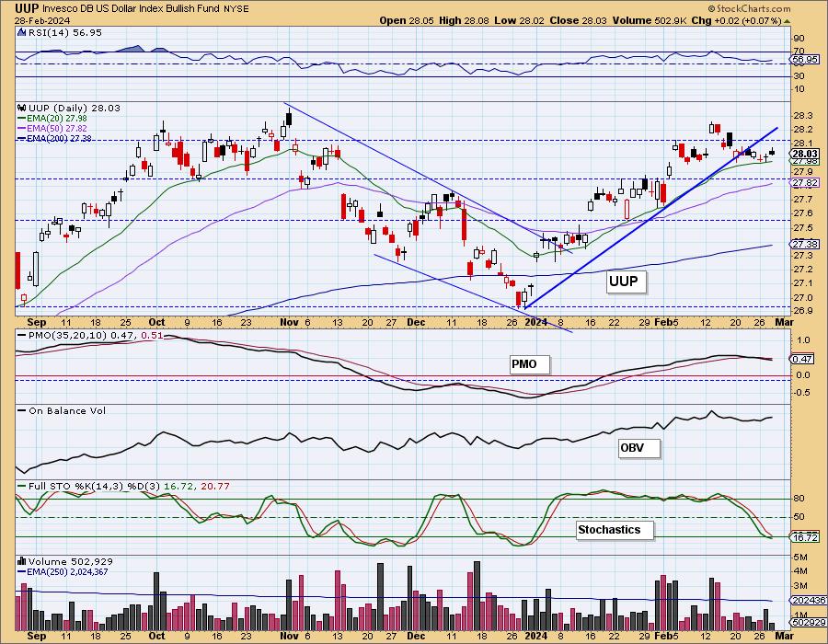Click the 27.38 EMA price tag on the right axis
The width and height of the screenshot is (828, 644).
tap(805, 244)
